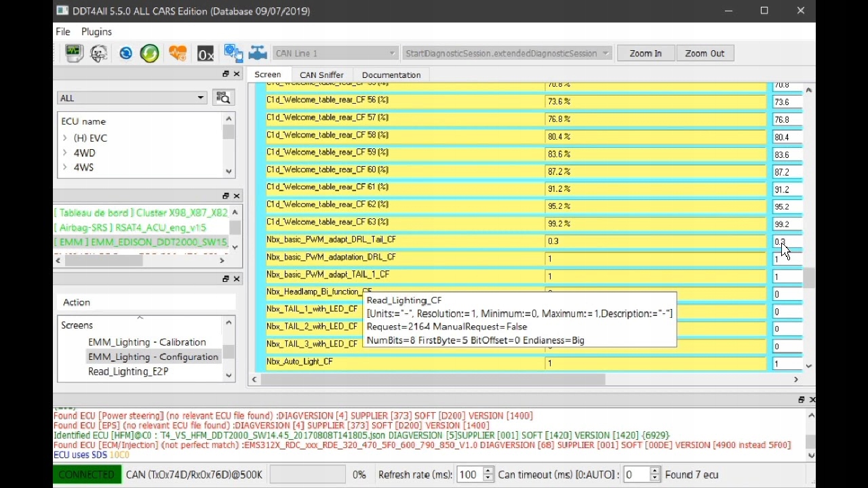Screen dimensions: 868x488
Task: Click the Zoom Out button
Action: point(704,54)
